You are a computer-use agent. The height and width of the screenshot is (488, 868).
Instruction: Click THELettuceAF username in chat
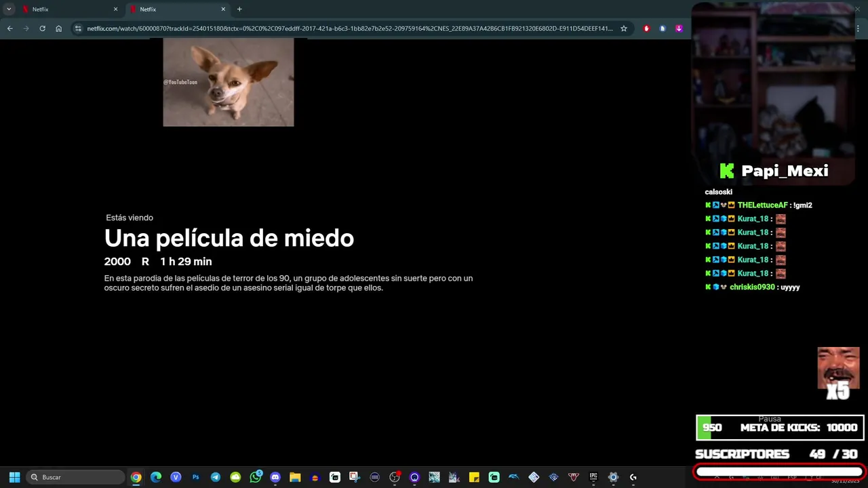pyautogui.click(x=762, y=205)
